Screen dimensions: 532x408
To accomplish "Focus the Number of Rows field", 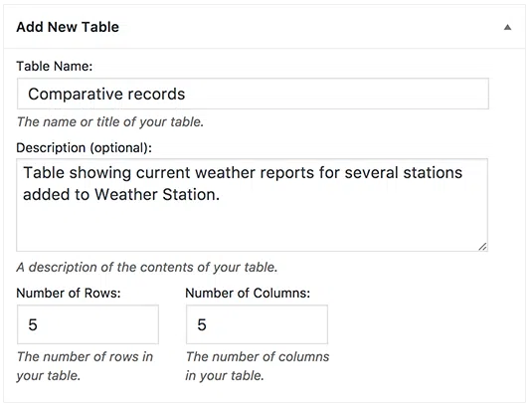I will 88,324.
